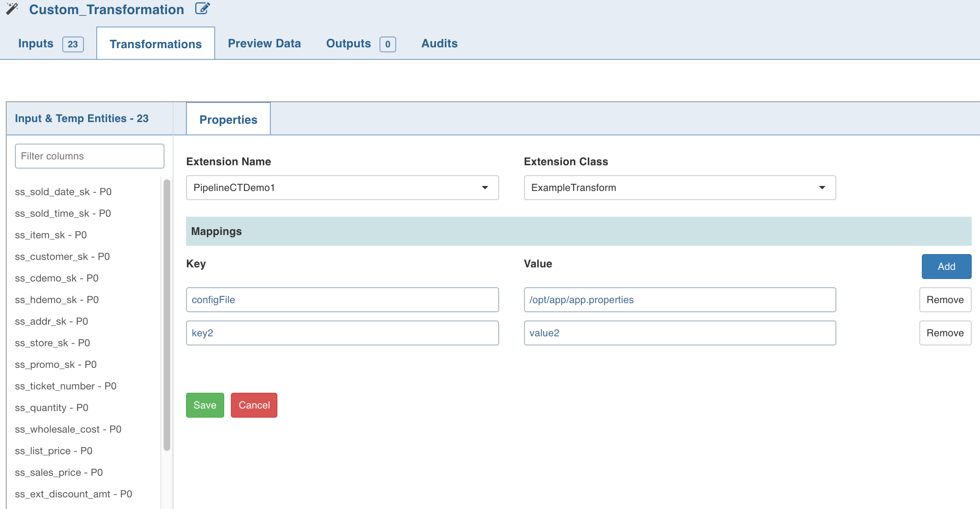
Task: Click the Add mapping button
Action: point(947,267)
